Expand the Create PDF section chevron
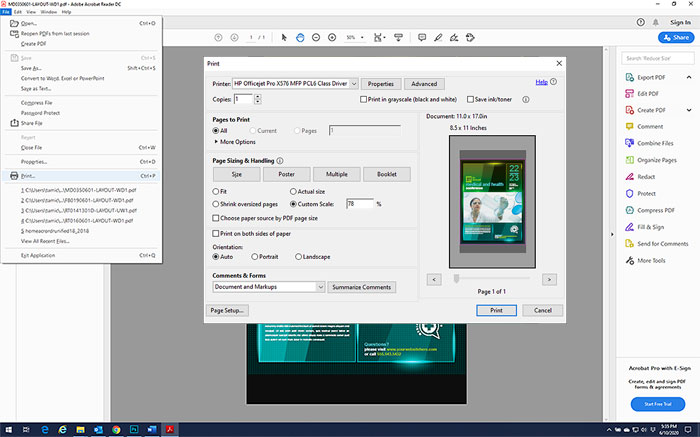Screen dimensions: 700x437 pyautogui.click(x=689, y=110)
